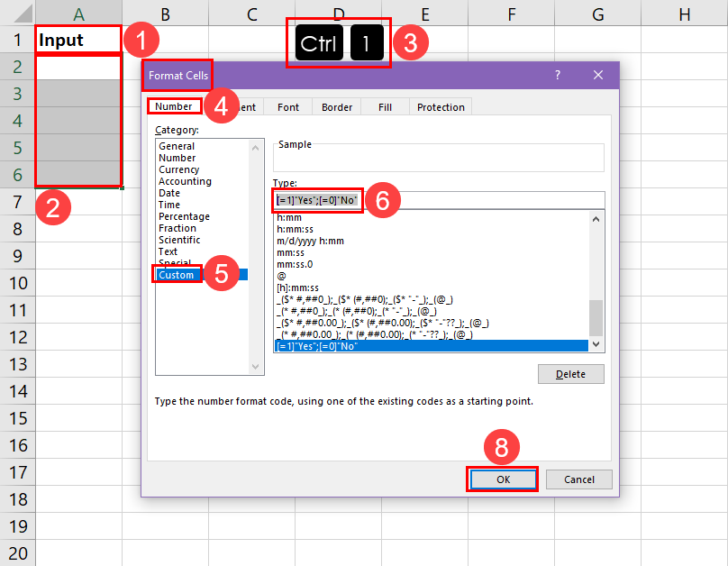Open the Protection tab
The width and height of the screenshot is (728, 566).
441,107
